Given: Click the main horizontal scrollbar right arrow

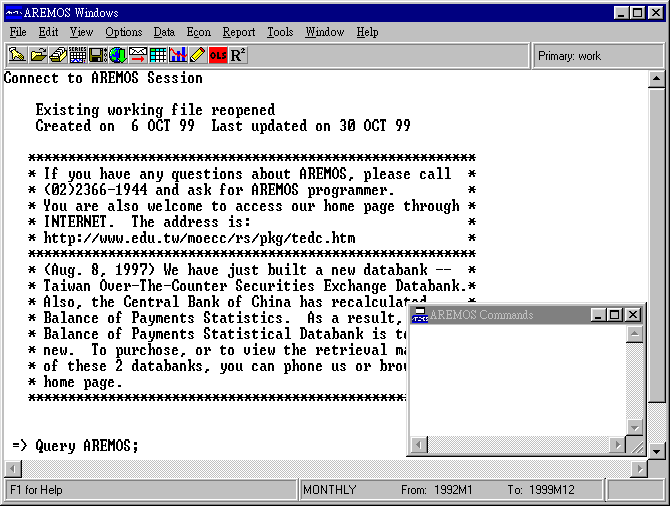Looking at the screenshot, I should click(640, 469).
